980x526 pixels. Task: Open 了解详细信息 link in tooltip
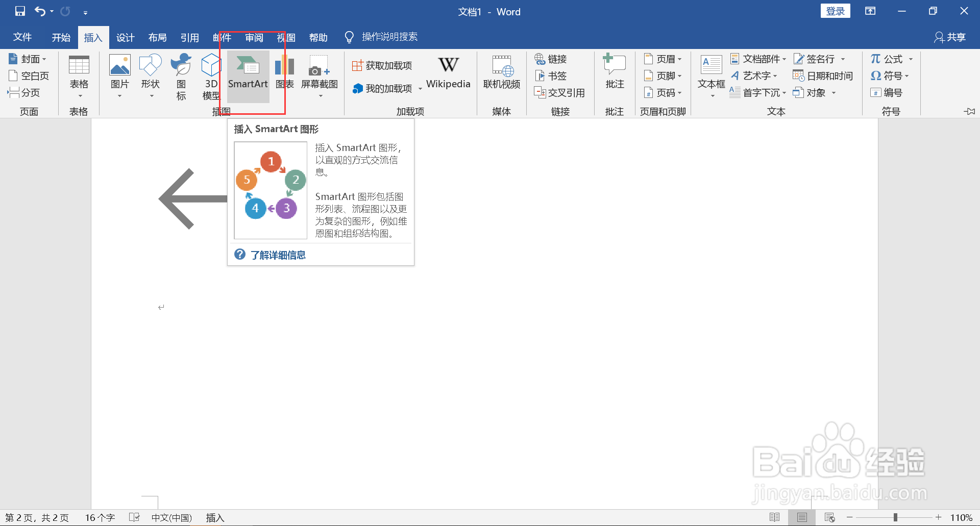click(278, 255)
